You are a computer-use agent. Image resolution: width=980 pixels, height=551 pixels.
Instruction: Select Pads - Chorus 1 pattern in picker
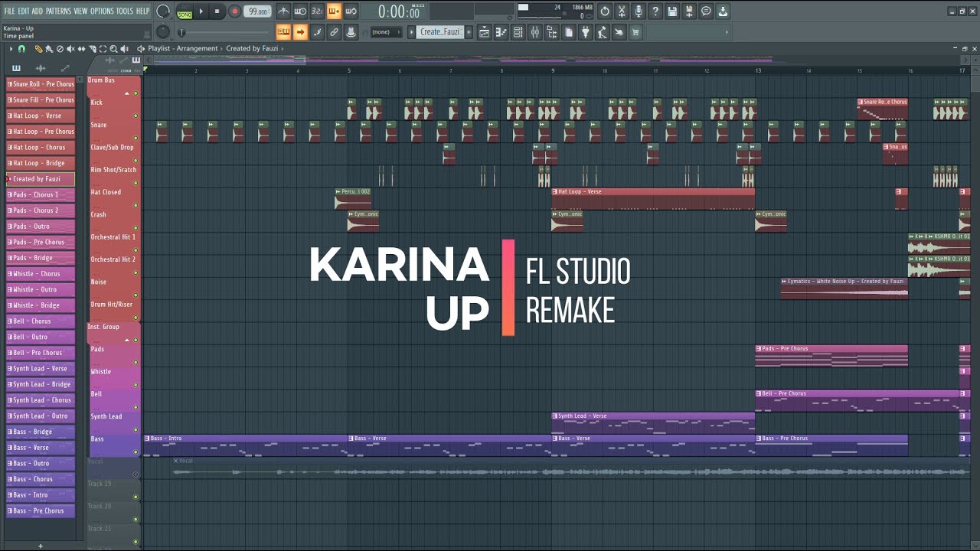pyautogui.click(x=41, y=195)
